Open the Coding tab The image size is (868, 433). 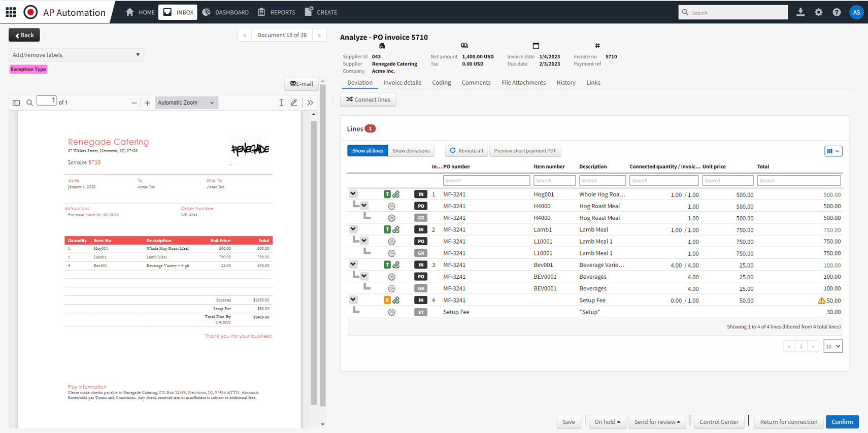pos(441,83)
